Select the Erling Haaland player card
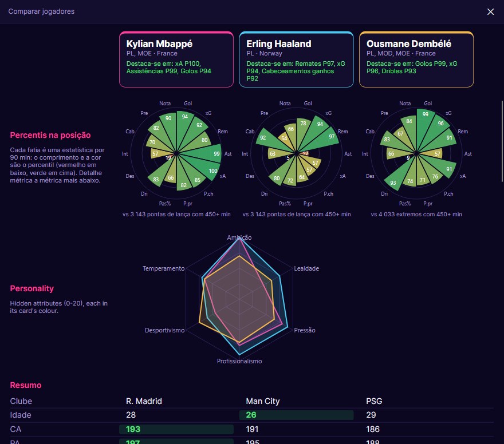The height and width of the screenshot is (444, 504). tap(296, 60)
